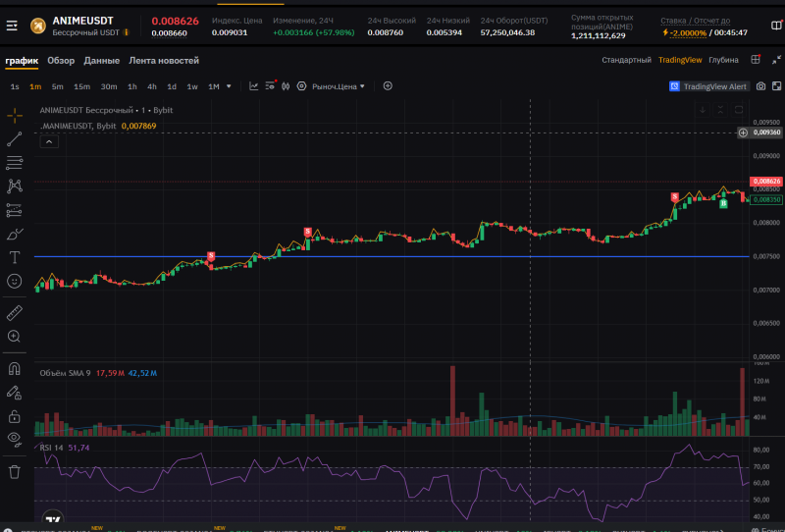Open the indicators chart icon
The width and height of the screenshot is (785, 532).
click(x=254, y=86)
